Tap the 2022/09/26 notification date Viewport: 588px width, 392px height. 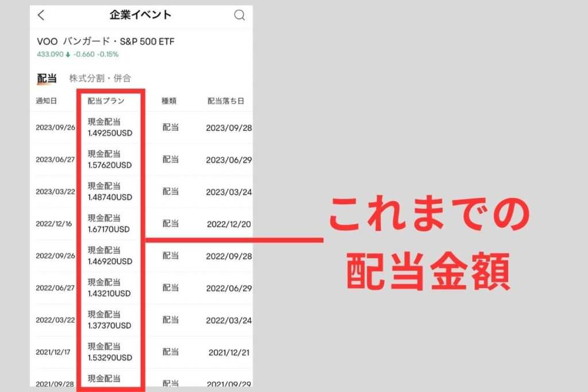pos(55,256)
